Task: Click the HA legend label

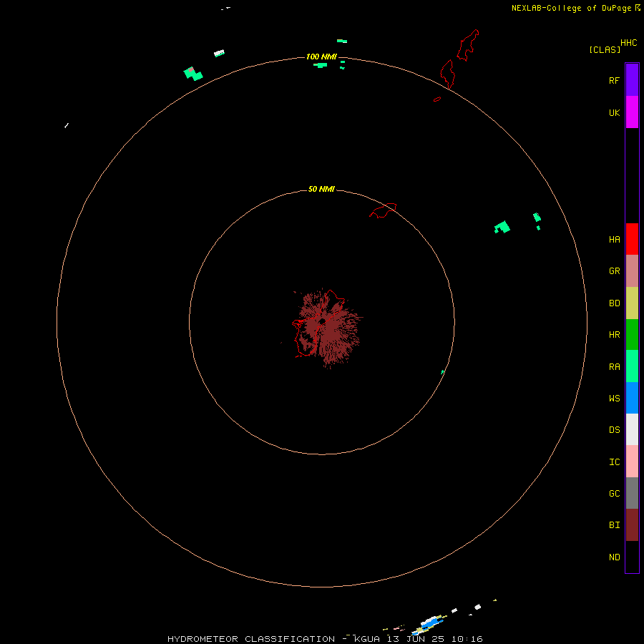Action: [x=614, y=240]
